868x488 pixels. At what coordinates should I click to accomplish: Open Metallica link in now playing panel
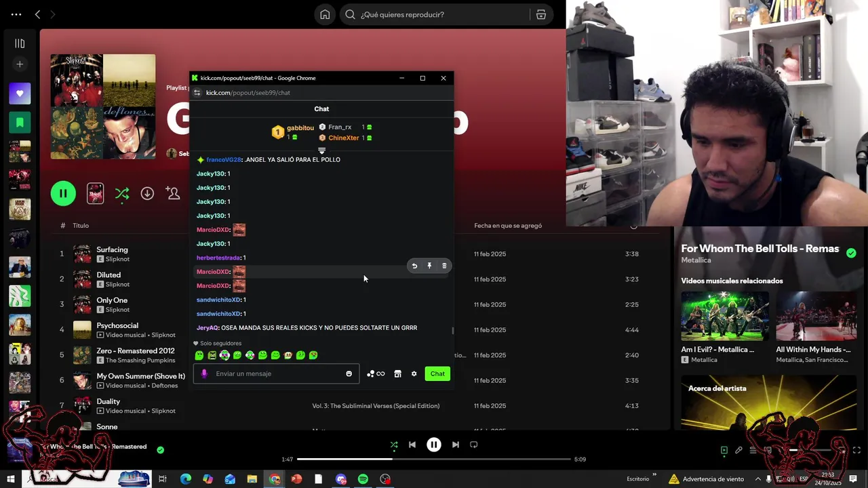pyautogui.click(x=696, y=260)
